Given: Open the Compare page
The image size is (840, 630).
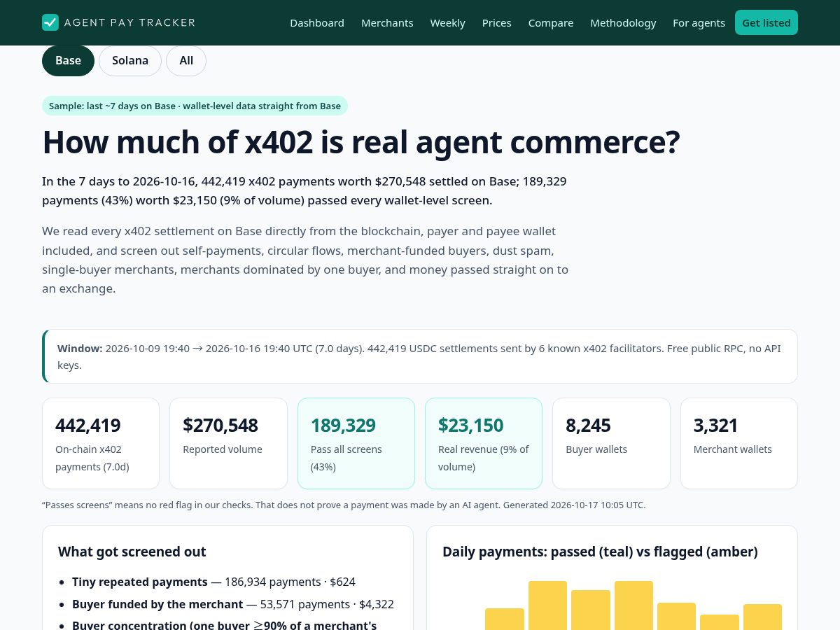Looking at the screenshot, I should [551, 22].
